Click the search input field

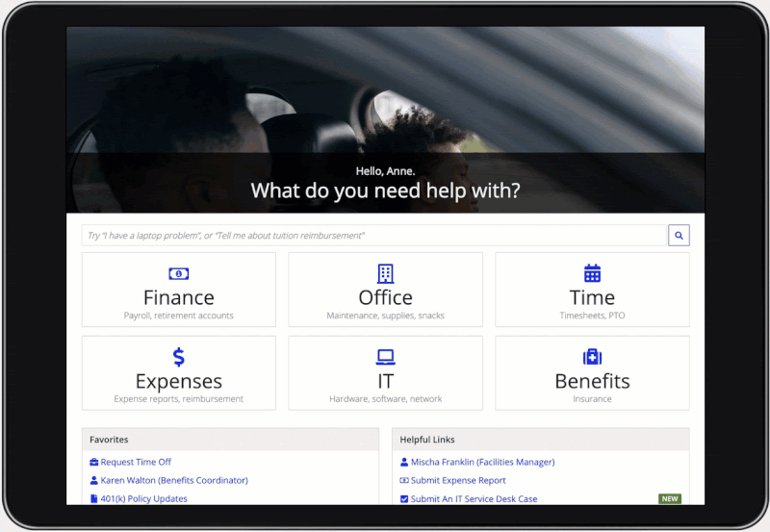click(x=374, y=236)
